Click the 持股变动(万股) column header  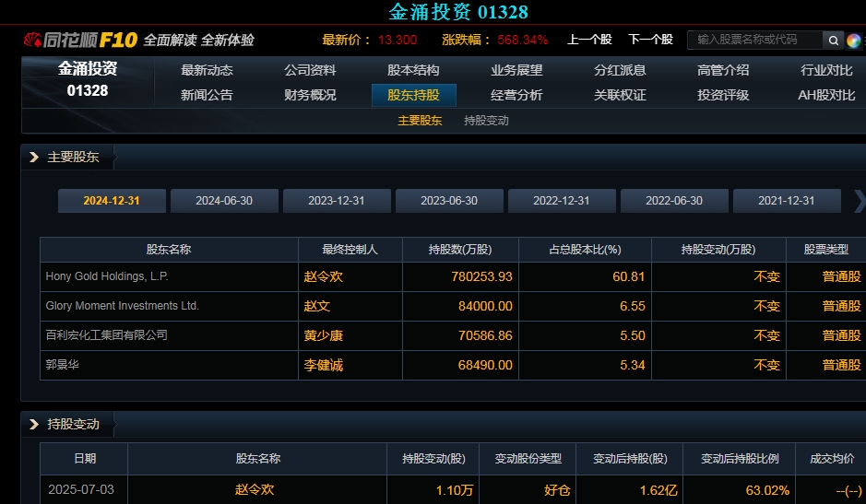coord(718,250)
